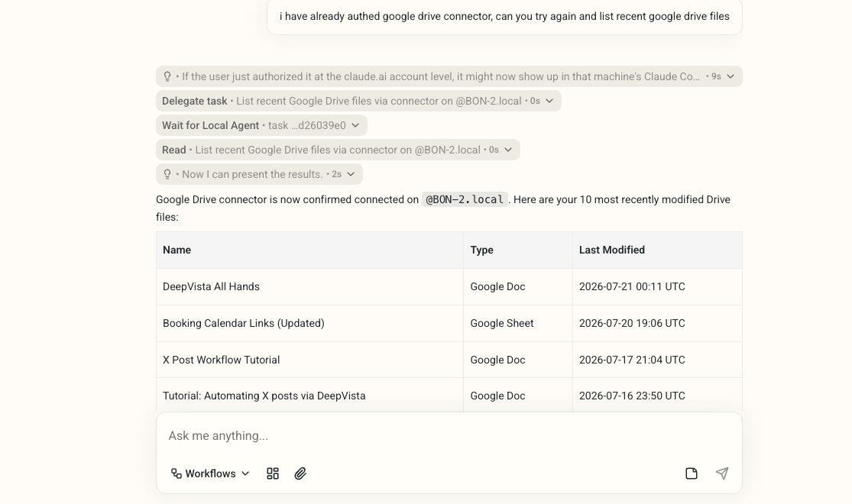Expand the 9s thinking step chevron
The height and width of the screenshot is (504, 852).
(x=731, y=76)
